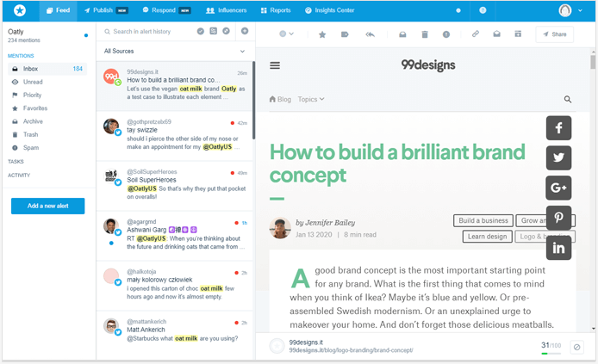Open the Ashwani Garg retweet mention
This screenshot has height=364, width=598.
point(175,236)
